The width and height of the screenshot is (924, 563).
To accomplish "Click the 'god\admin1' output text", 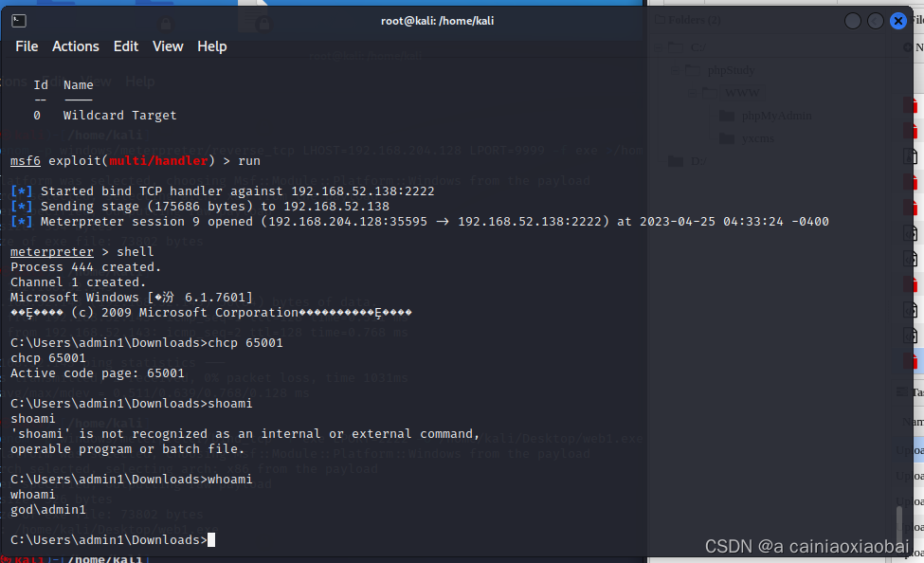I will tap(47, 509).
